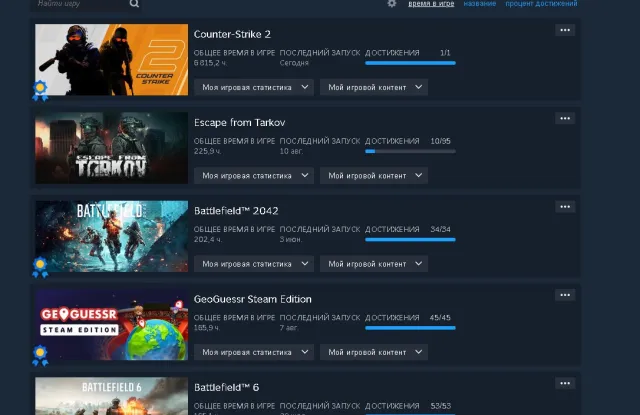Click Escape from Tarkov playtime '225,9 ч.'
The height and width of the screenshot is (415, 640).
(207, 151)
